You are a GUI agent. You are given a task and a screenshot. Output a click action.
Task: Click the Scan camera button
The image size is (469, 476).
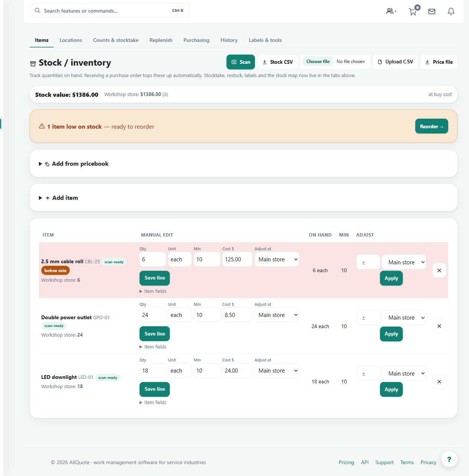pyautogui.click(x=241, y=62)
